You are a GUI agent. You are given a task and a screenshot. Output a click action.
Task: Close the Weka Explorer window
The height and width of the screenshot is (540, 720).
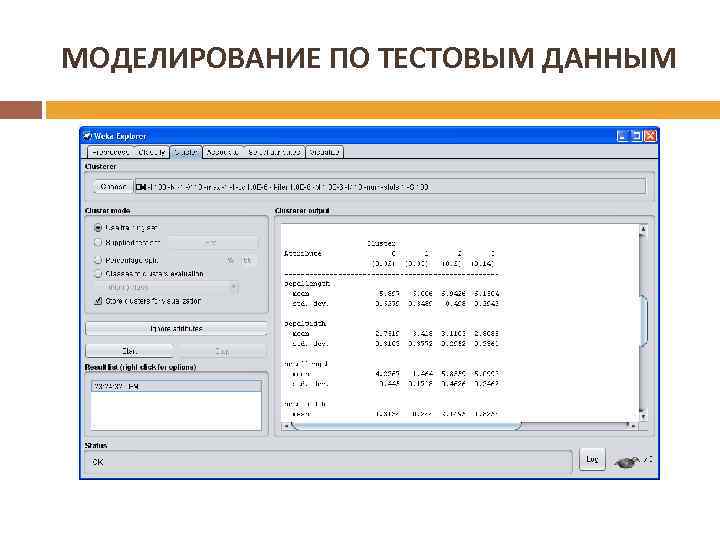click(x=651, y=136)
